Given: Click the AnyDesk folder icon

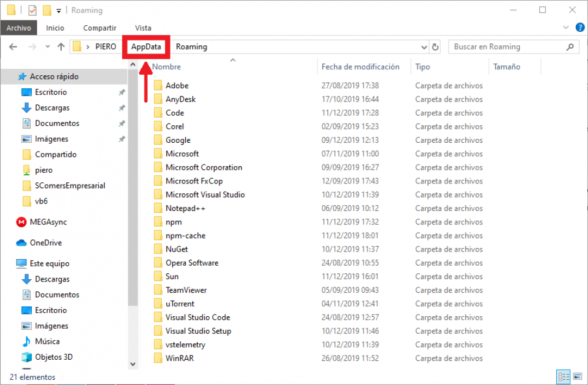Looking at the screenshot, I should tap(158, 99).
